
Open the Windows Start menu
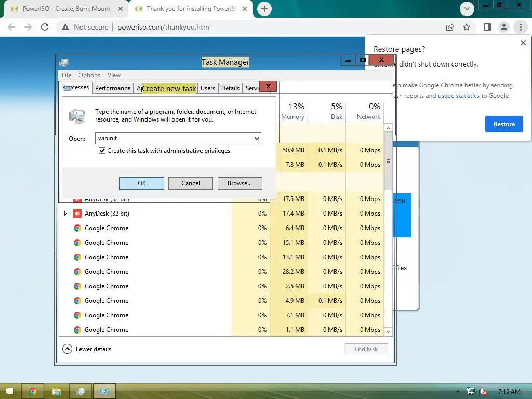10,391
